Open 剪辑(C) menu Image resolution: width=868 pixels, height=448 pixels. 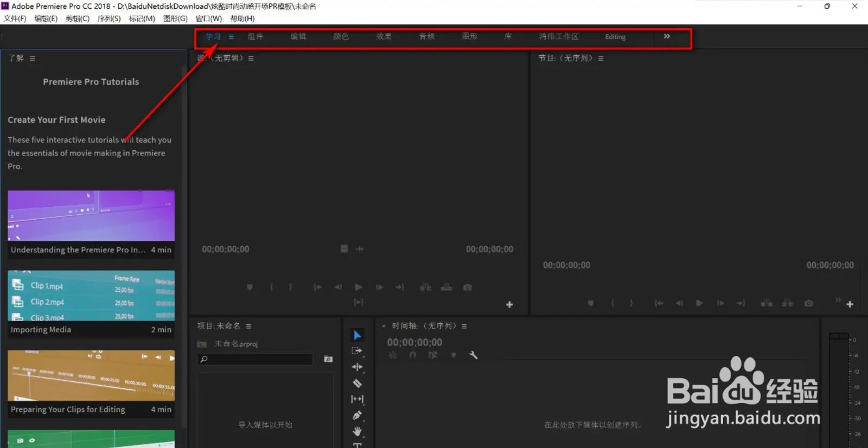(x=78, y=18)
